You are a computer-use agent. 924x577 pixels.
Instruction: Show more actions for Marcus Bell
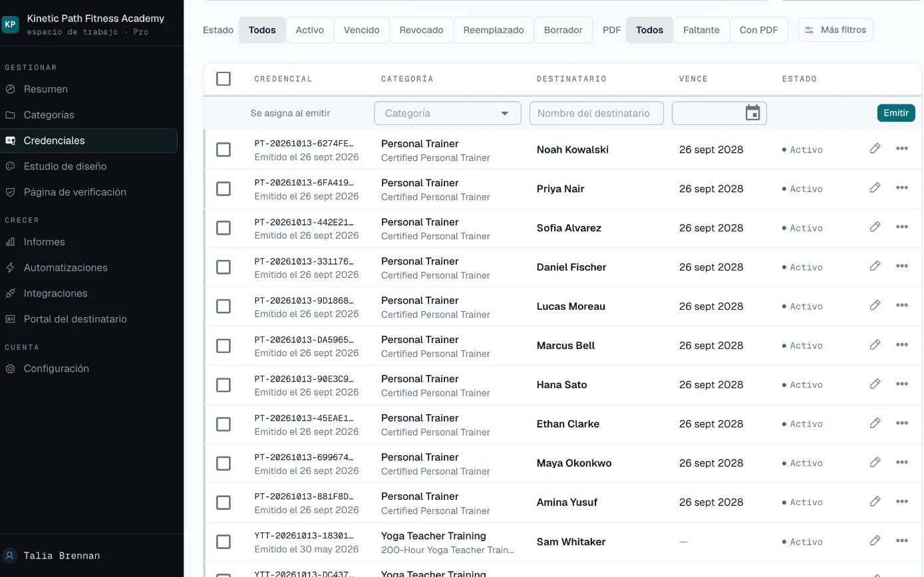tap(902, 344)
